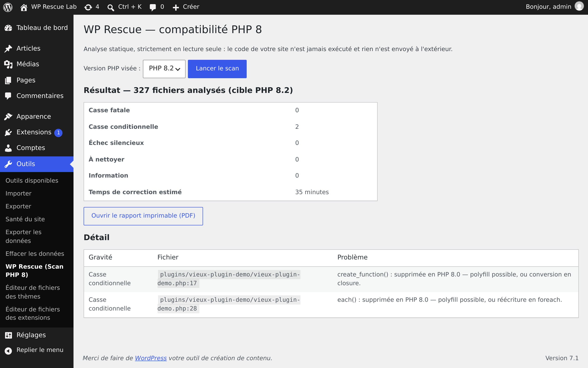
Task: Open Éditeur de fichiers des thèmes
Action: click(x=33, y=292)
